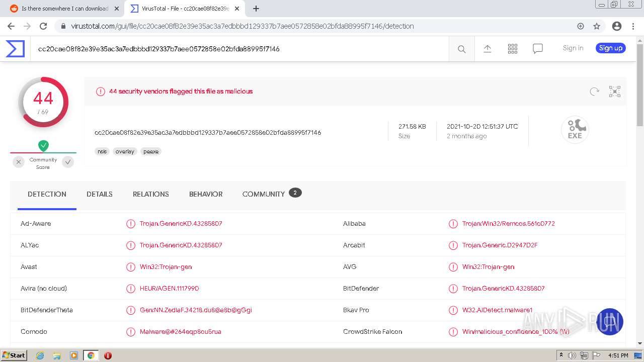
Task: Vote negative with community X icon
Action: coord(19,162)
